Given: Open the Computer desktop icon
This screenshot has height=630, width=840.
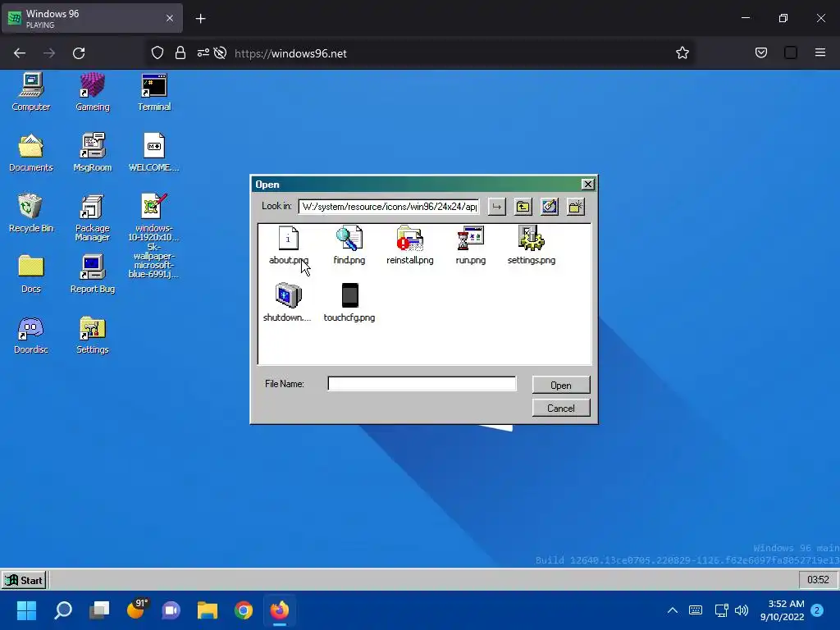Looking at the screenshot, I should pos(31,92).
